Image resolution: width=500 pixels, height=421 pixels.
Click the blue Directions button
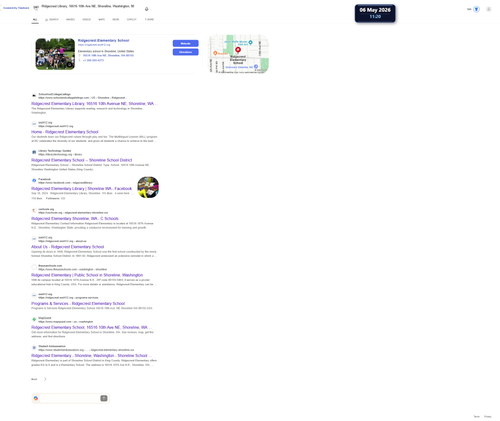[x=185, y=52]
